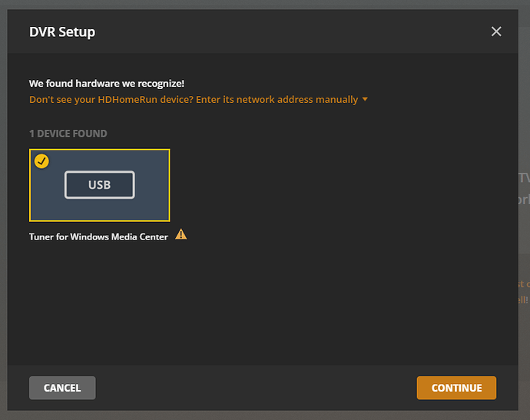Image resolution: width=530 pixels, height=420 pixels.
Task: Click the USB badge inside the device tile
Action: coord(99,185)
